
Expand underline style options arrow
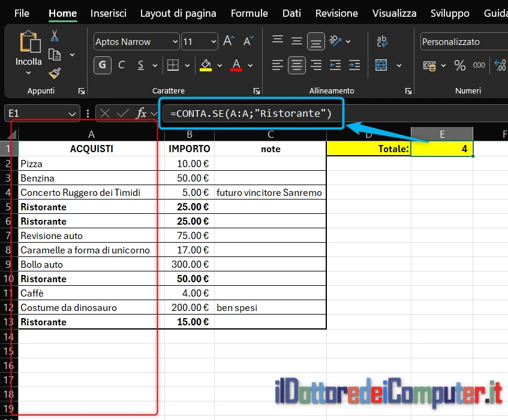tap(155, 65)
